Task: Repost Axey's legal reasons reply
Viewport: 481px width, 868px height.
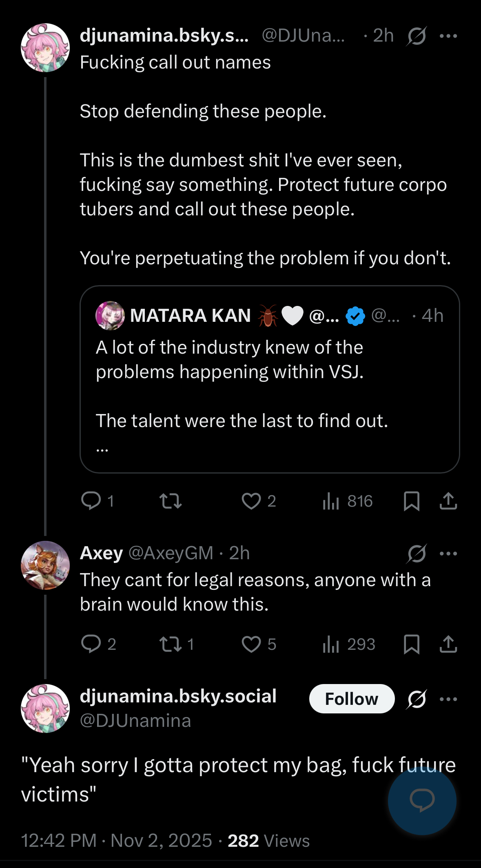Action: coord(171,644)
